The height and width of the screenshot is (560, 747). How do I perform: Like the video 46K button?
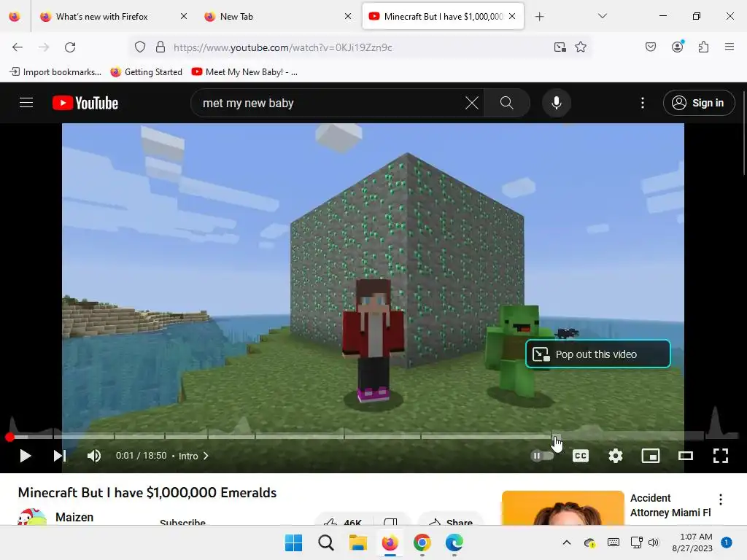pos(343,520)
